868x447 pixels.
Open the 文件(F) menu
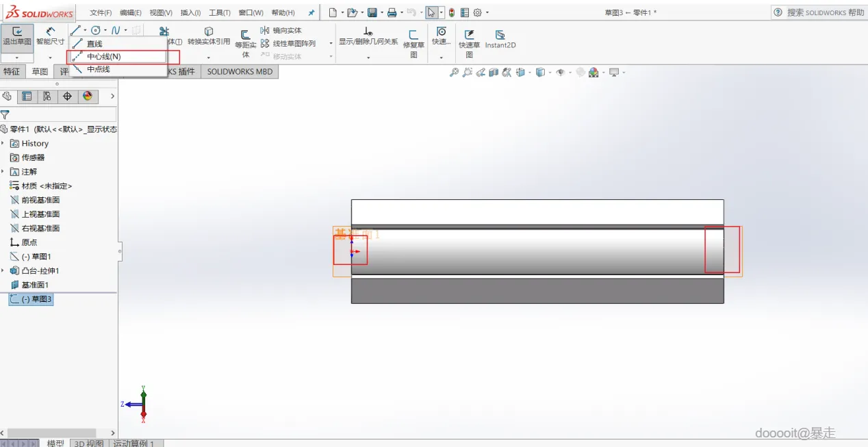[x=101, y=13]
